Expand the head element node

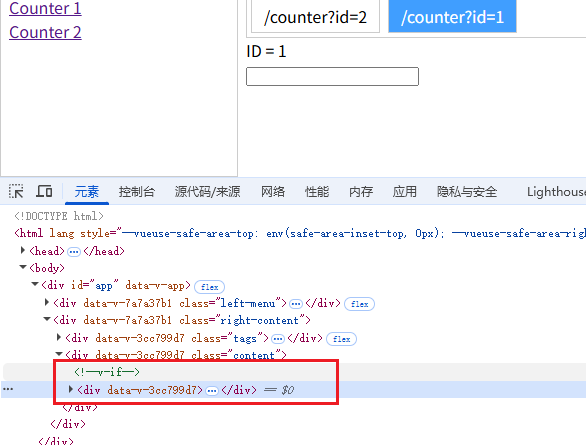coord(23,250)
